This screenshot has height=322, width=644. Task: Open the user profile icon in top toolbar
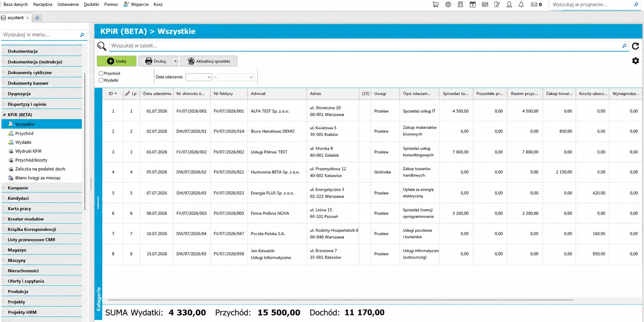point(509,5)
